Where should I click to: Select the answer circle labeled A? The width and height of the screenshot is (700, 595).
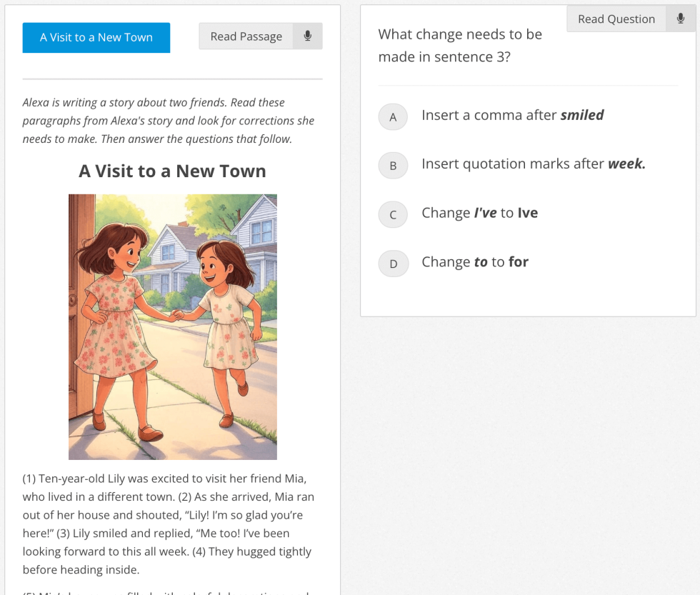[x=393, y=117]
